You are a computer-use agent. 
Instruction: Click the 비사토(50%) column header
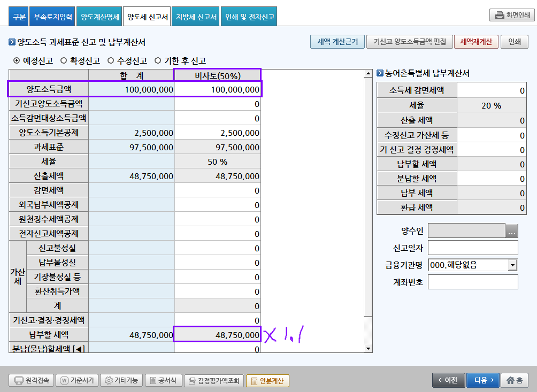pos(218,75)
